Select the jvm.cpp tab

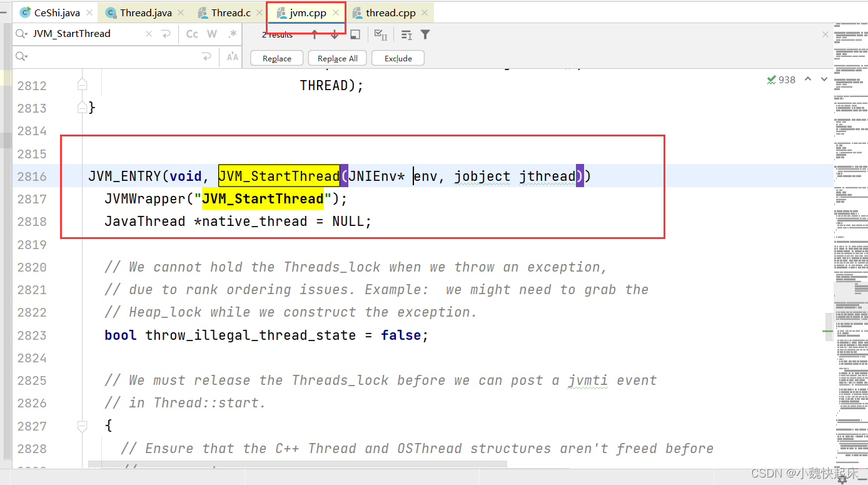pos(308,13)
